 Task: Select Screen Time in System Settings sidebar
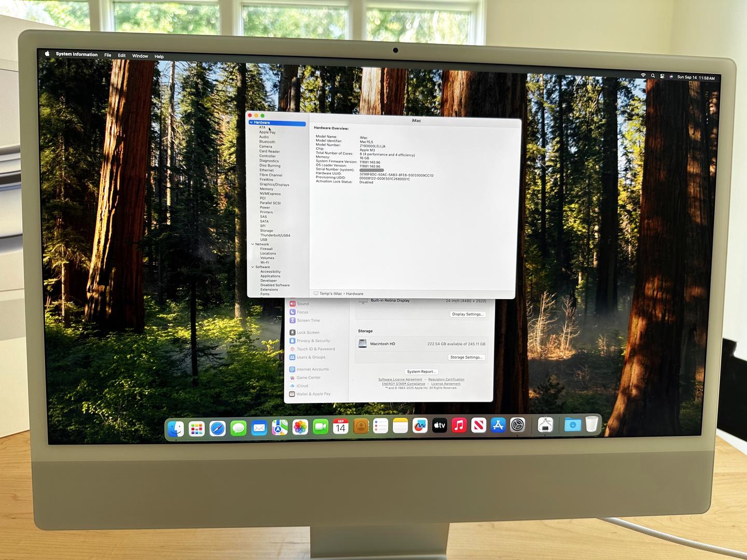tap(305, 320)
